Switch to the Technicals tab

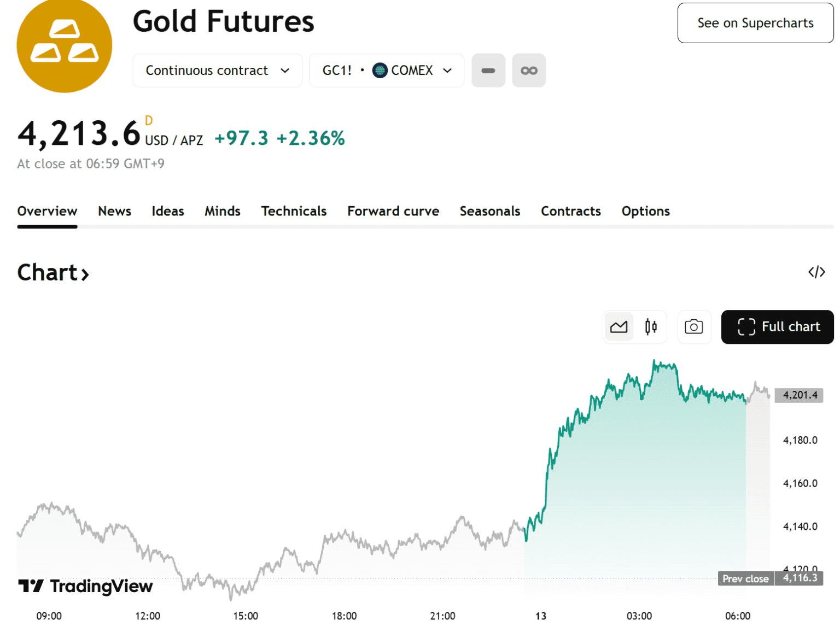294,211
